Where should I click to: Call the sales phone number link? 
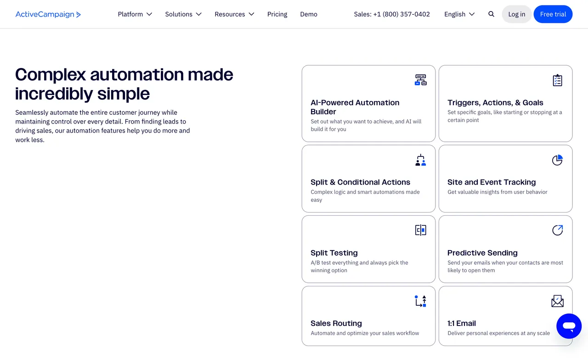click(391, 14)
